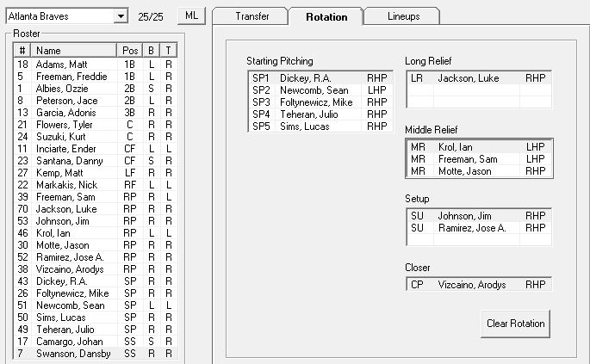
Task: Click the Clear Rotation button
Action: click(x=516, y=324)
